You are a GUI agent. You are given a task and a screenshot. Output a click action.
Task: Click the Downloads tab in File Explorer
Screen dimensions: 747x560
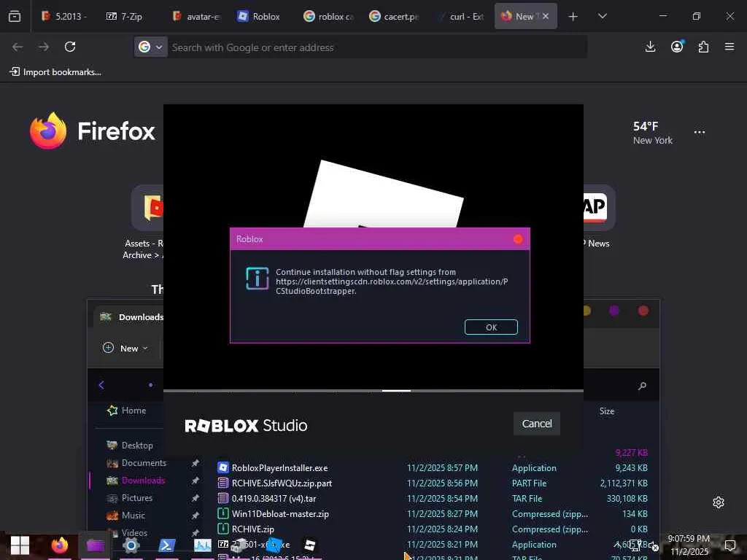[129, 317]
